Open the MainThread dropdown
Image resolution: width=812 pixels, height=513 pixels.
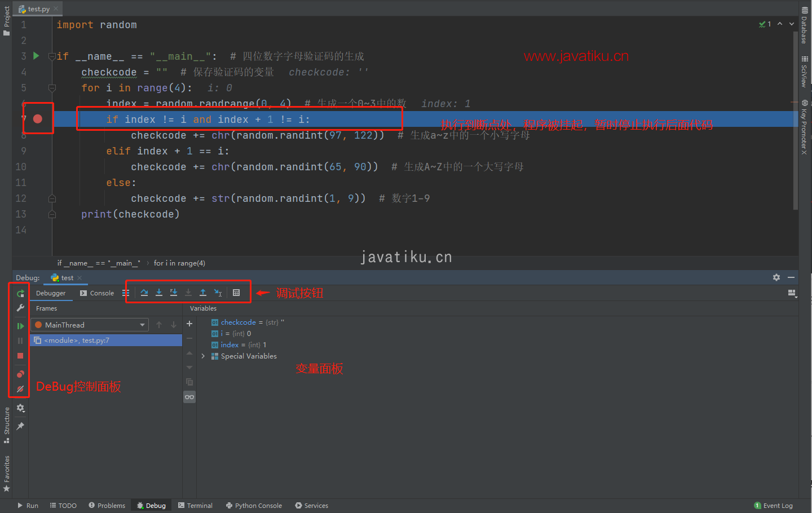(143, 325)
